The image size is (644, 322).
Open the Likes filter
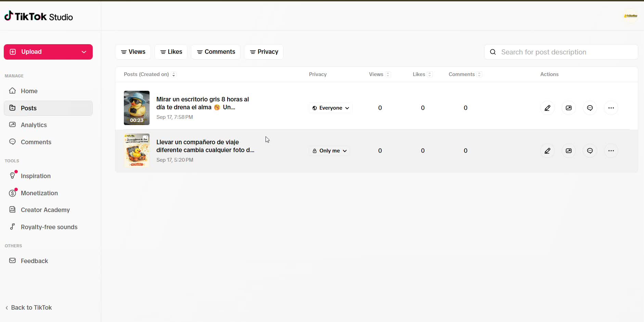171,52
